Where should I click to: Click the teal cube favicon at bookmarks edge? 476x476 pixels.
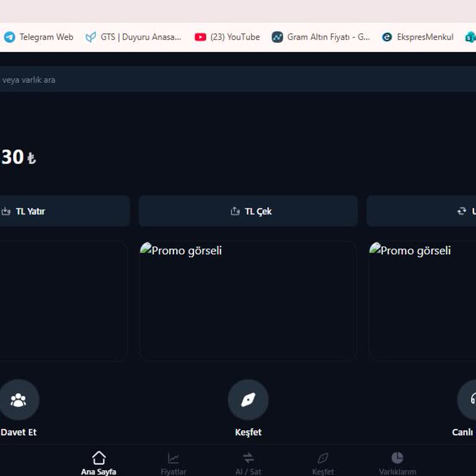pyautogui.click(x=471, y=37)
